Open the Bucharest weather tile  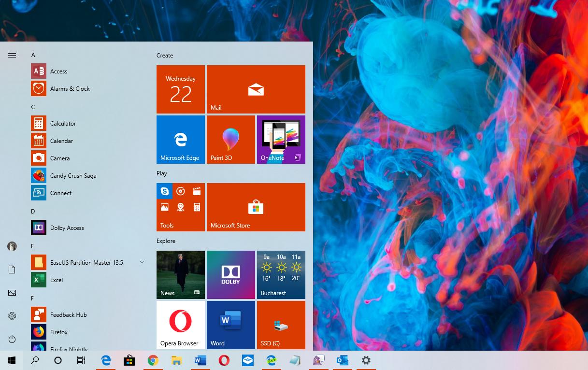281,275
